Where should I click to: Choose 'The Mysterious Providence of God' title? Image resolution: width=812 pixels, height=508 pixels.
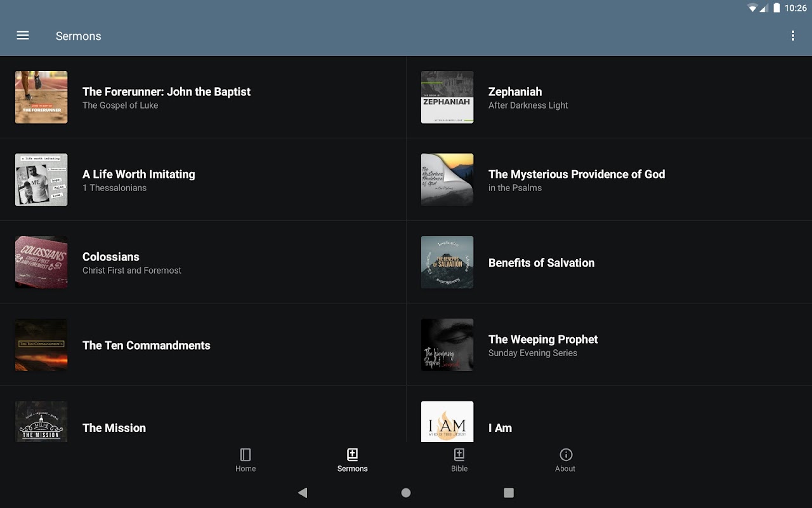pos(577,174)
